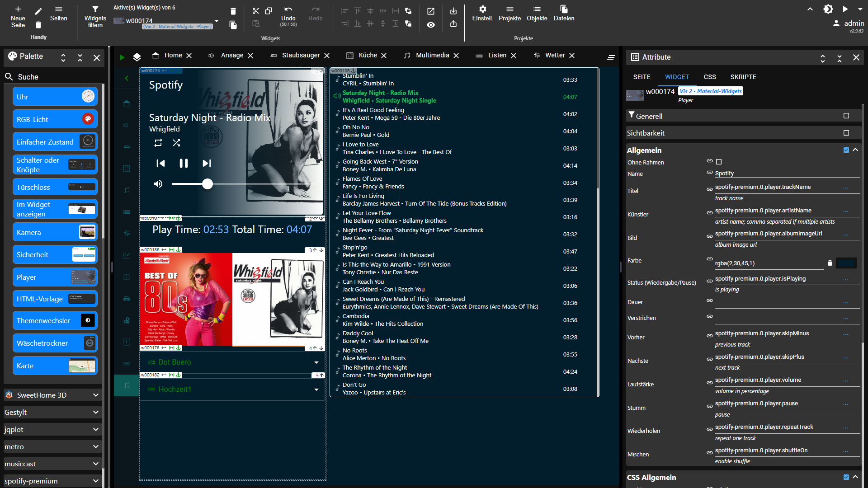Image resolution: width=868 pixels, height=488 pixels.
Task: Toggle the Ohne Rahmen checkbox
Action: coord(719,162)
